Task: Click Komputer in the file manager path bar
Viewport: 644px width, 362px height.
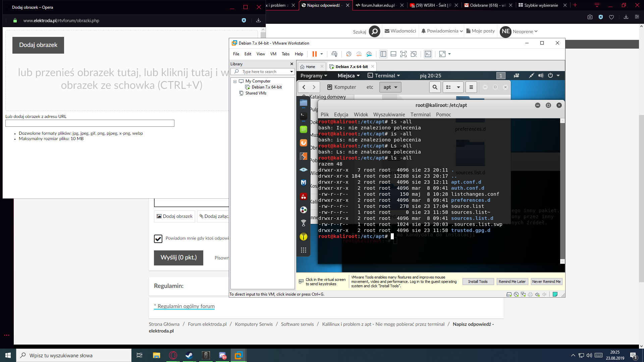Action: point(341,87)
